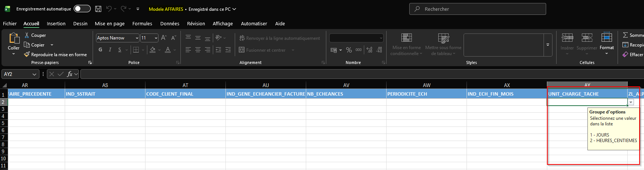Open the Aptos Narrow font name dropdown

coord(137,38)
